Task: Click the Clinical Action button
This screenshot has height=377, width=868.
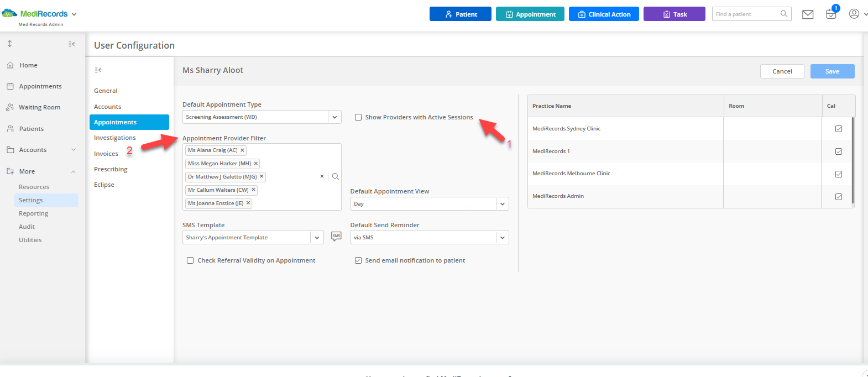Action: 604,14
